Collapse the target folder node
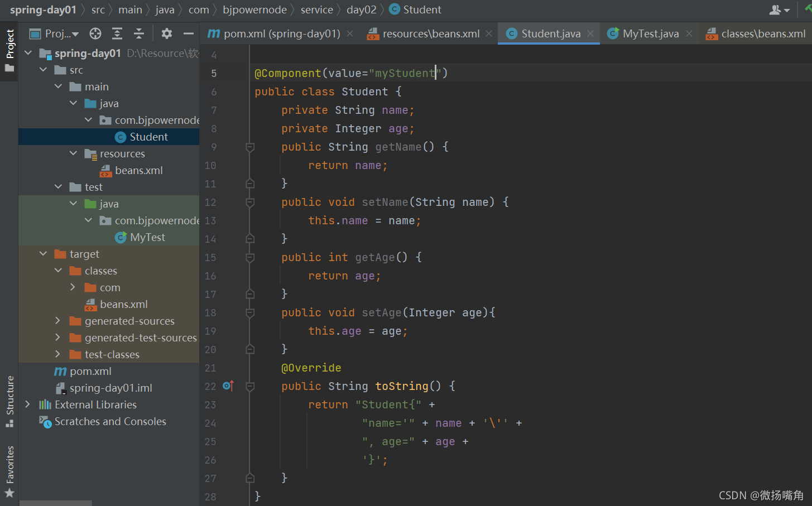The image size is (812, 506). coord(44,254)
